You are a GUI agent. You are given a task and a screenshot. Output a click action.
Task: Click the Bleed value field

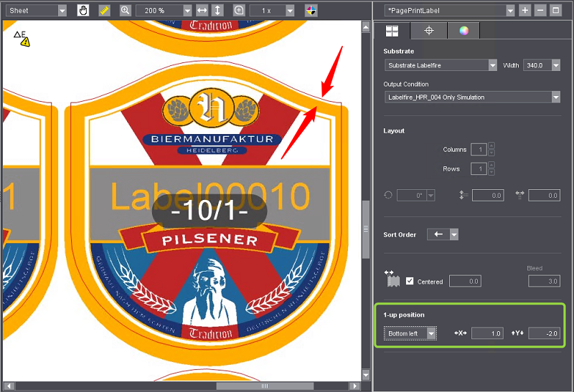(543, 281)
